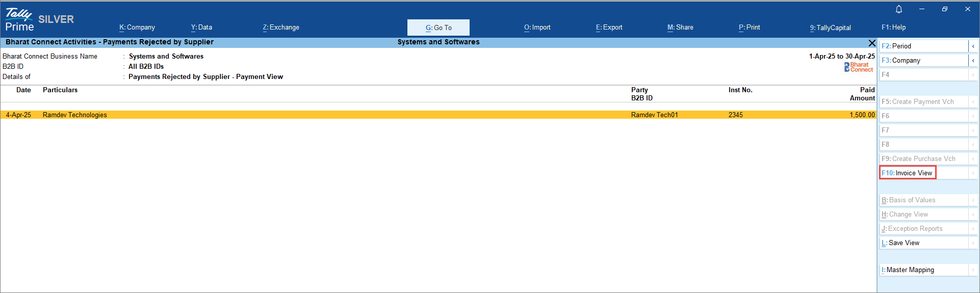Click the Bharat Connect logo

tap(859, 67)
